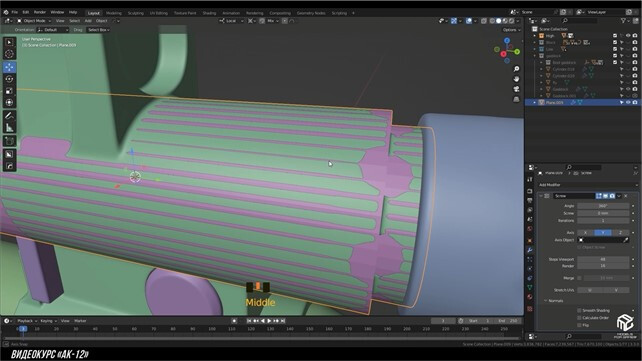Pick the Annotate pencil tool
The width and height of the screenshot is (642, 361).
point(9,116)
